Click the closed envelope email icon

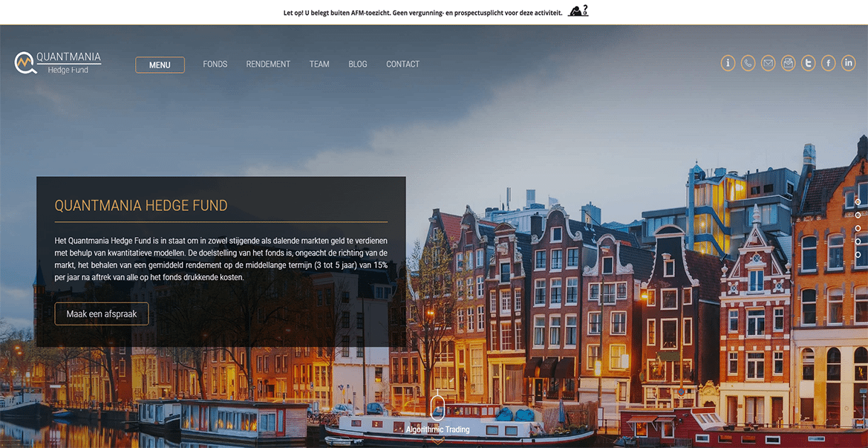[768, 63]
